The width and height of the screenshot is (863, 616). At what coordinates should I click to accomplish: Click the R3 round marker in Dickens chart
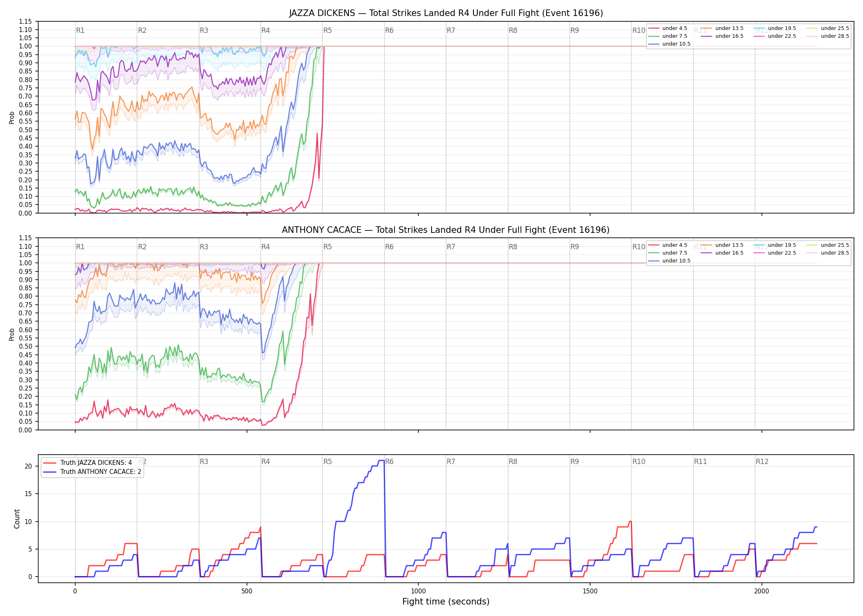pos(204,30)
